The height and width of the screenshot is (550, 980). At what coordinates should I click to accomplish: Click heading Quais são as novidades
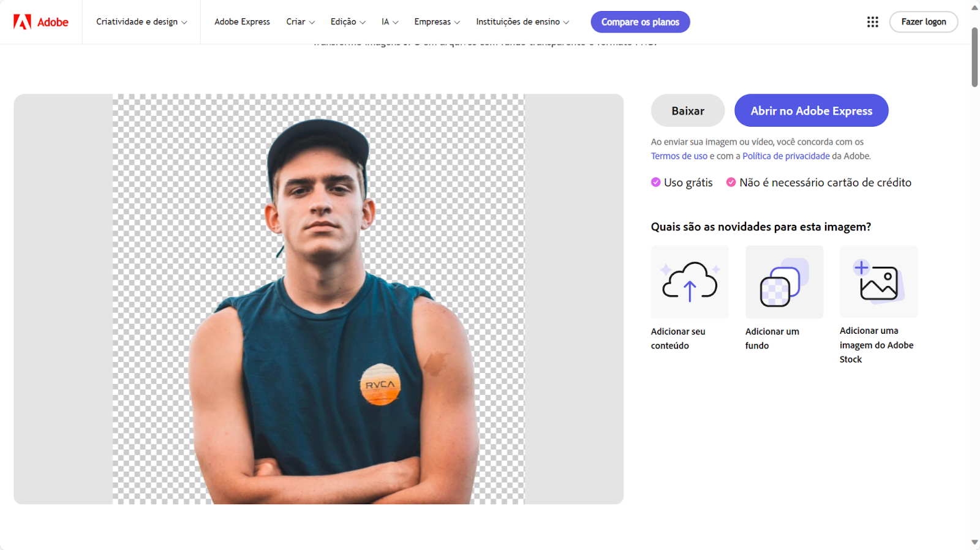pyautogui.click(x=761, y=227)
